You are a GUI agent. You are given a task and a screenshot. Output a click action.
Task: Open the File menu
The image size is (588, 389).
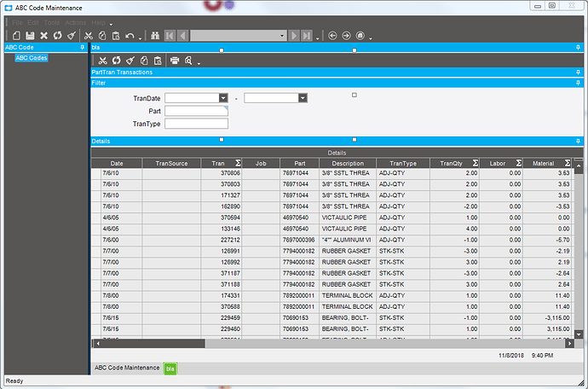coord(17,22)
